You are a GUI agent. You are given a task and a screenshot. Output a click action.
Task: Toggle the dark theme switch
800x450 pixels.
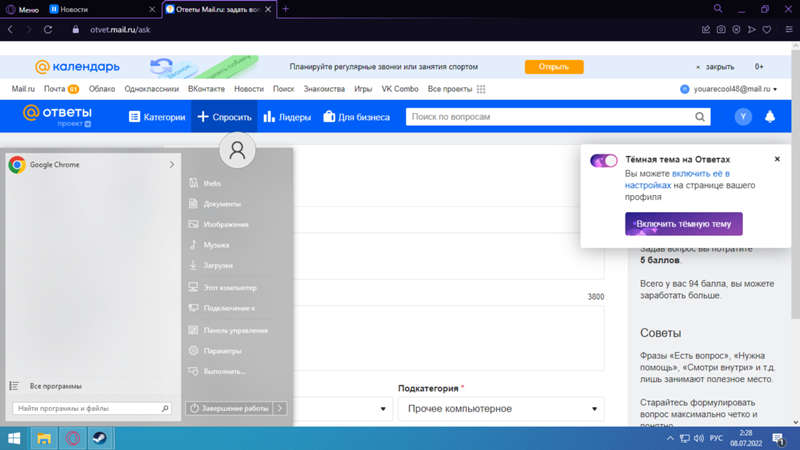coord(604,161)
